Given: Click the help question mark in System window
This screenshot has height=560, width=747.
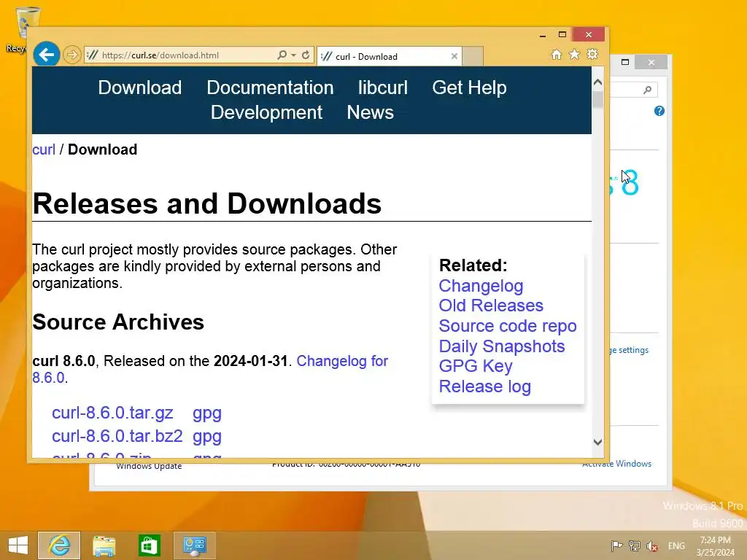Looking at the screenshot, I should [659, 111].
